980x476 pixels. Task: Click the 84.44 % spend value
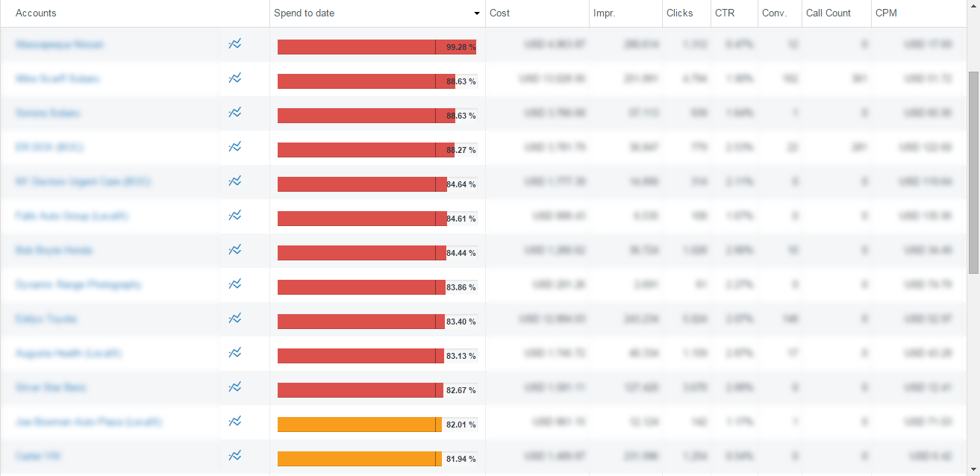pyautogui.click(x=461, y=253)
